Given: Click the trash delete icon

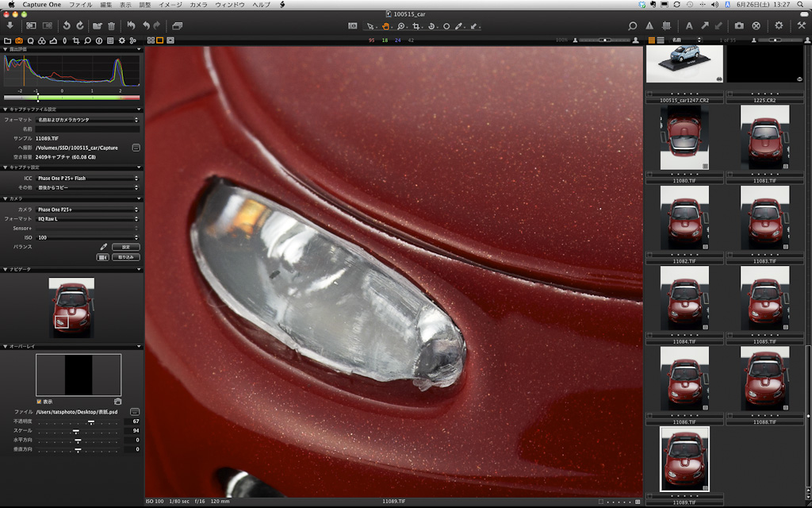Looking at the screenshot, I should 111,26.
